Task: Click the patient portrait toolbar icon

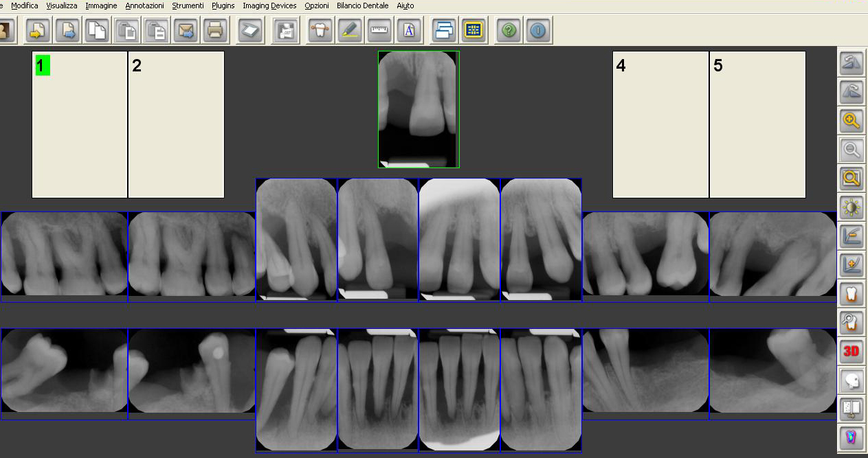Action: tap(5, 30)
